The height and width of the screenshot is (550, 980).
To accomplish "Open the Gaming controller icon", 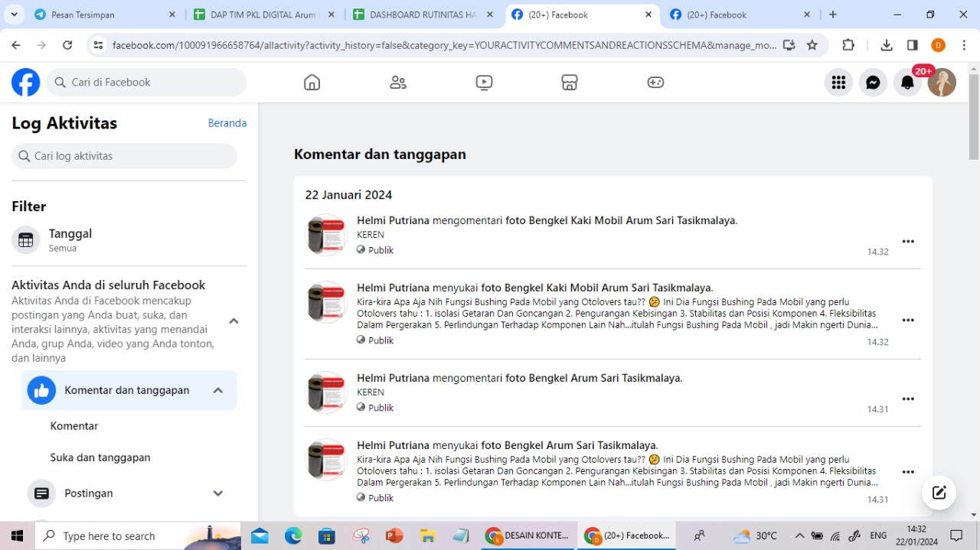I will (x=655, y=83).
